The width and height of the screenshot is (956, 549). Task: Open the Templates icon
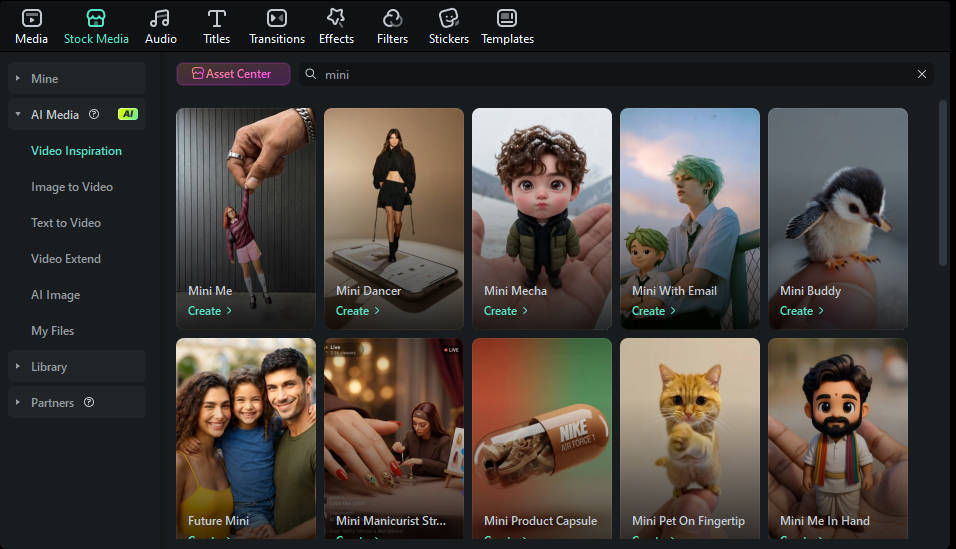(x=507, y=18)
